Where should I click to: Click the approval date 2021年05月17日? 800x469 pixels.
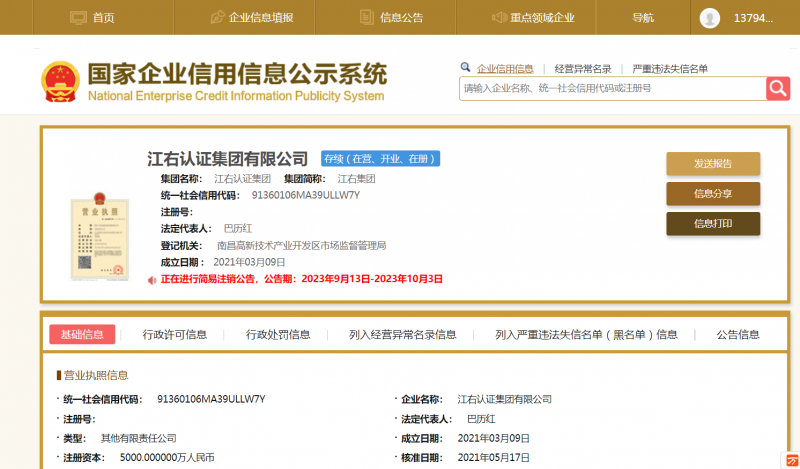[494, 458]
